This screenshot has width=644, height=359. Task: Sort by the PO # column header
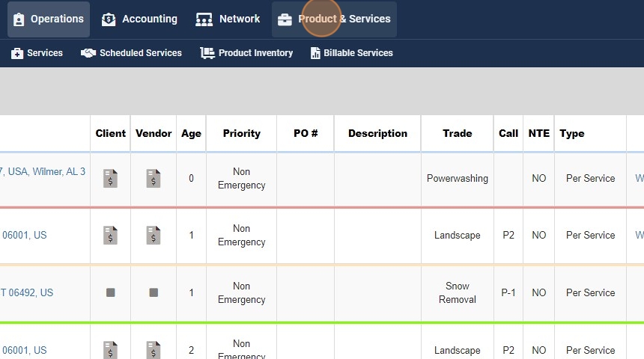[306, 133]
